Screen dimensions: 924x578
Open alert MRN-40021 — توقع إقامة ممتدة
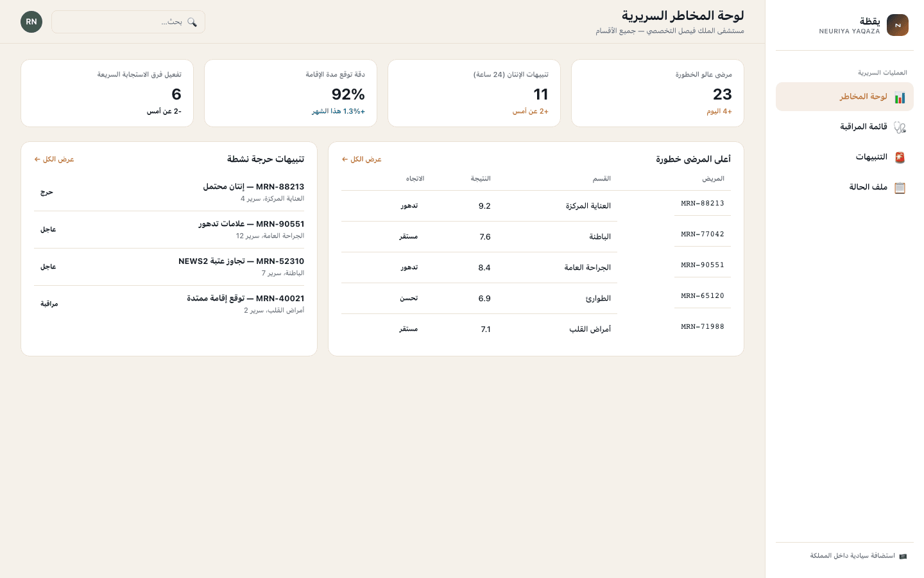[169, 304]
